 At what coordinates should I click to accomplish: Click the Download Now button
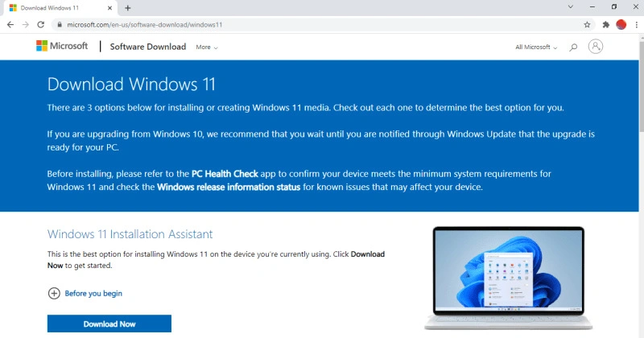109,324
